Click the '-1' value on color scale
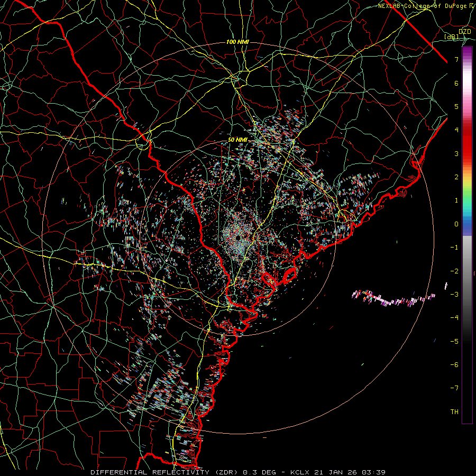476x476 pixels. pyautogui.click(x=454, y=247)
